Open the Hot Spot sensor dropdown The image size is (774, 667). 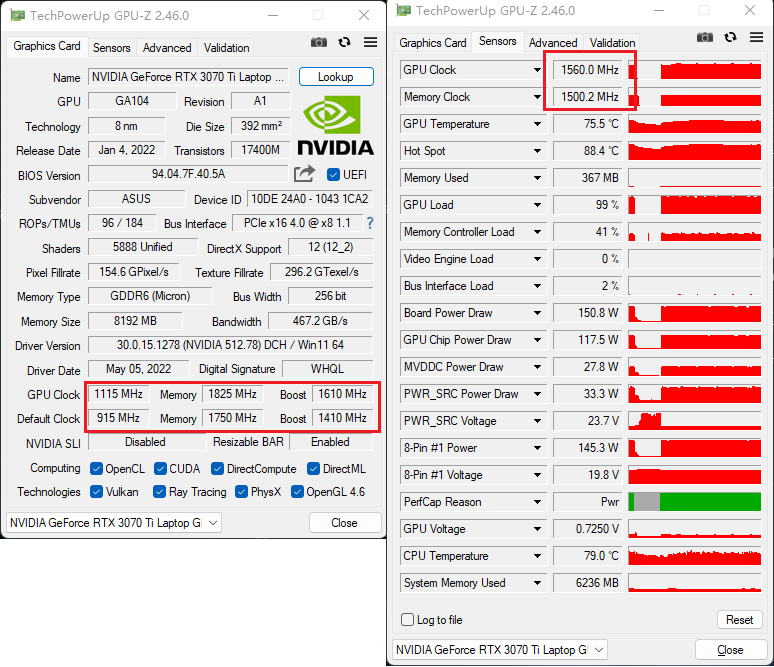(x=537, y=151)
